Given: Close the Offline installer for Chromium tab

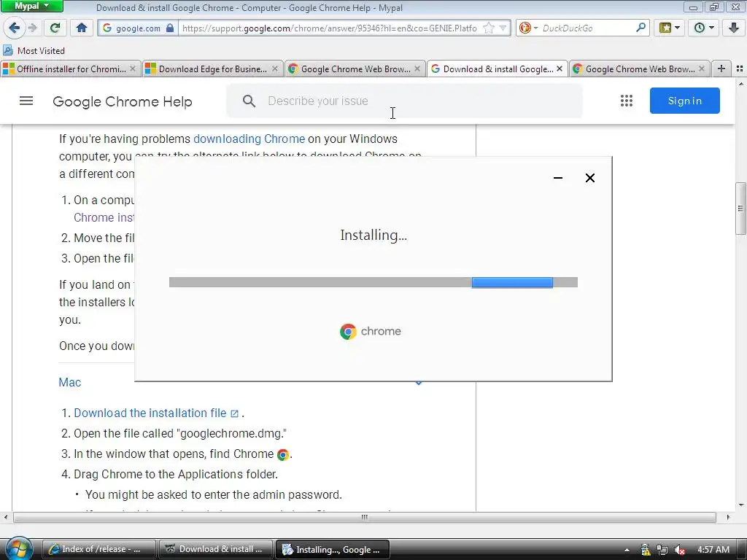Looking at the screenshot, I should 133,69.
